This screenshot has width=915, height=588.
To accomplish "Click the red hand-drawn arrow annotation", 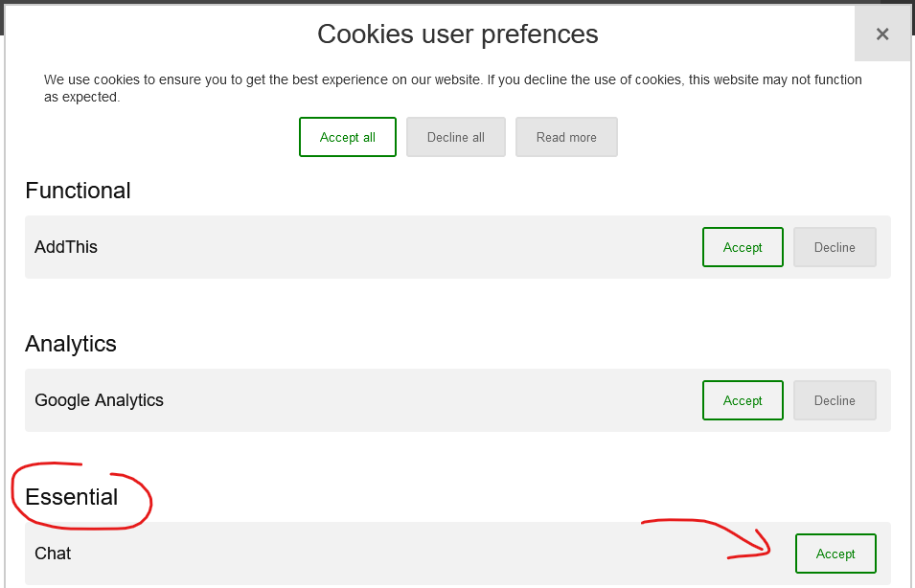I will pyautogui.click(x=706, y=538).
